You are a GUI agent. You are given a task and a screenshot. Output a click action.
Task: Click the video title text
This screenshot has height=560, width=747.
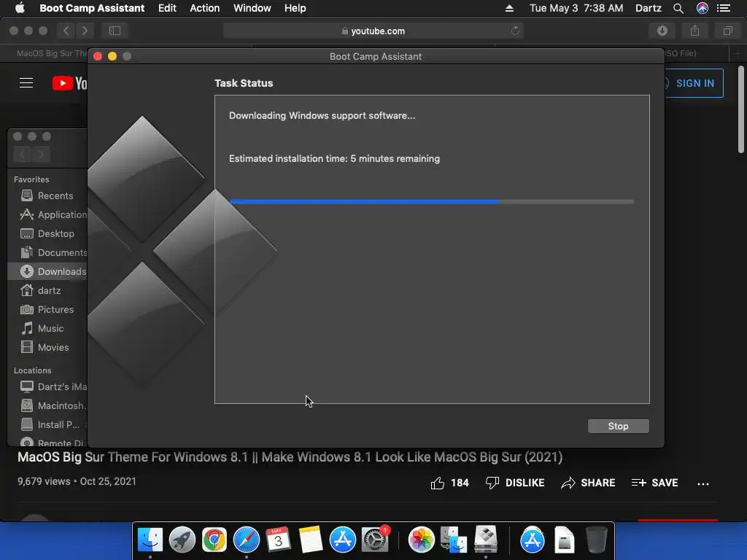pos(290,457)
